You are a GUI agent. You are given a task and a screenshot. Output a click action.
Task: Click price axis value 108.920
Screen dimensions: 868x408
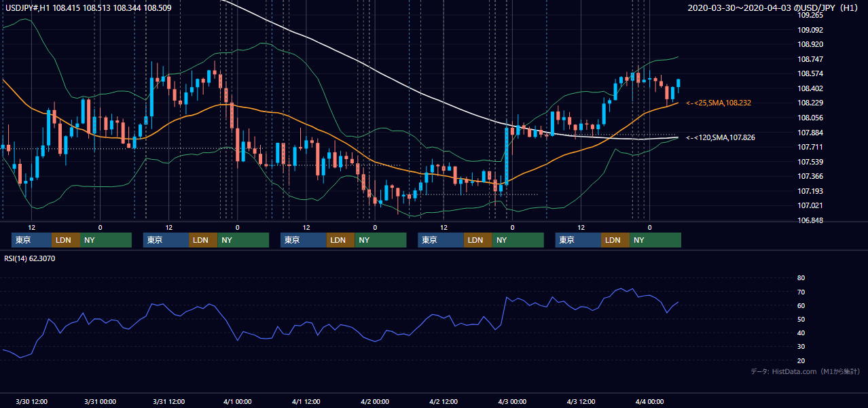tap(810, 44)
